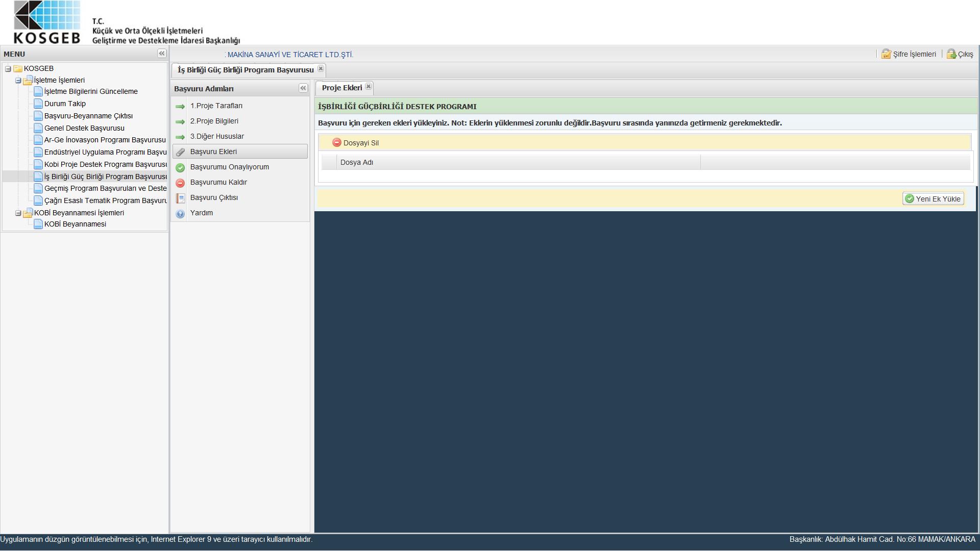980x551 pixels.
Task: Select the İş Birliği Güç Birliği Program Başvurusu tab
Action: (246, 70)
